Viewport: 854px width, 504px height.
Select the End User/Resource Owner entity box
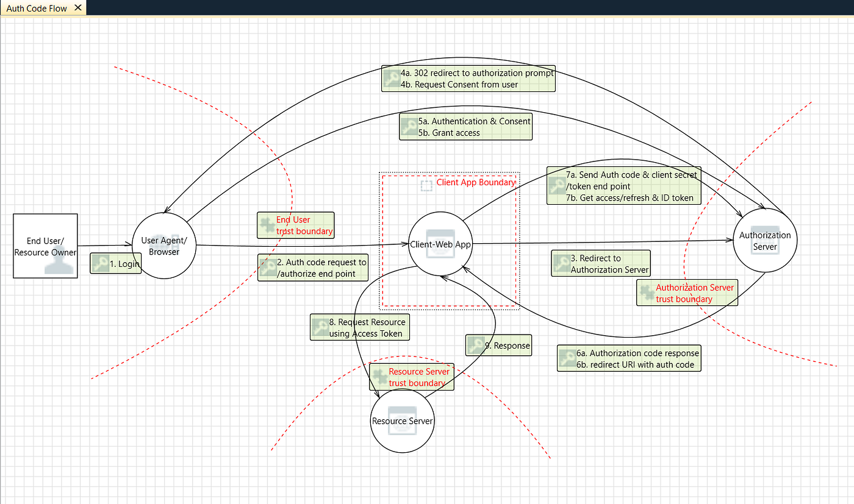pos(46,246)
